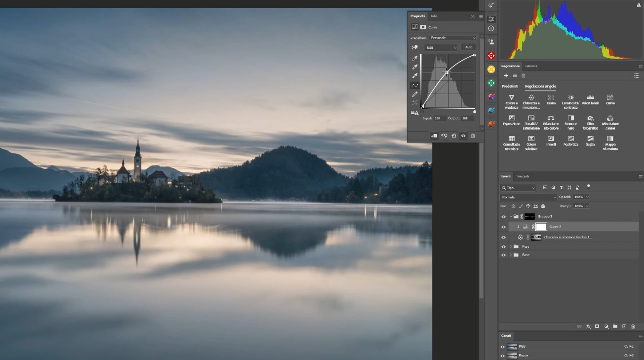Switch to the Tracciati tab

click(x=522, y=176)
